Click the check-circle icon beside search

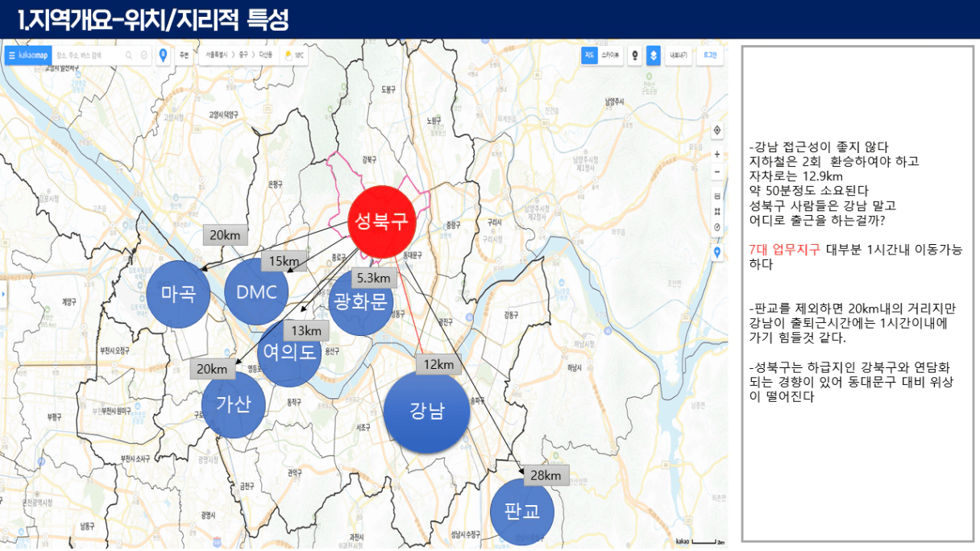(x=143, y=56)
